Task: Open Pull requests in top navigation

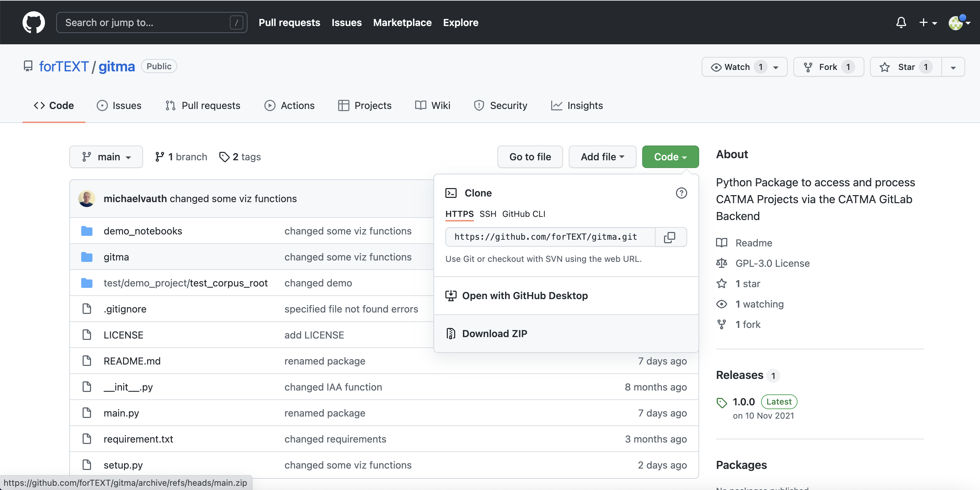Action: (289, 22)
